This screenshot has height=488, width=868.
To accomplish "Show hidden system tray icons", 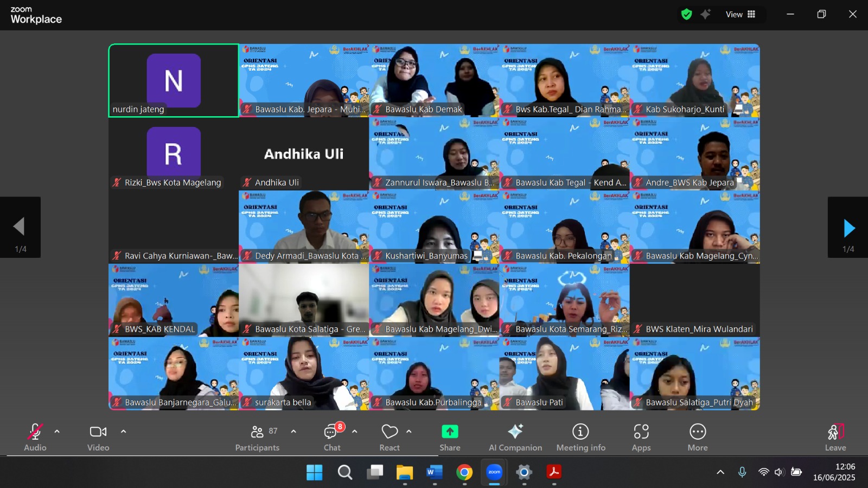I will pyautogui.click(x=720, y=472).
